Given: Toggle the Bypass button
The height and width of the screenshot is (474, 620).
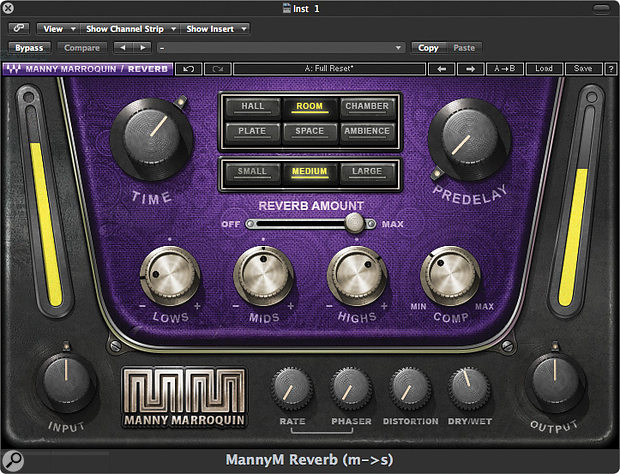Looking at the screenshot, I should [x=29, y=48].
